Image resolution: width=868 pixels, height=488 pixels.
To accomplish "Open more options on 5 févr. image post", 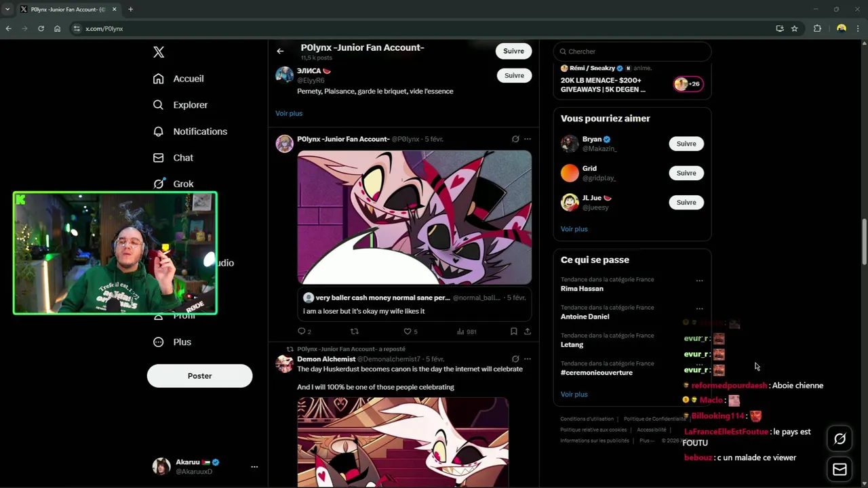I will click(x=528, y=139).
